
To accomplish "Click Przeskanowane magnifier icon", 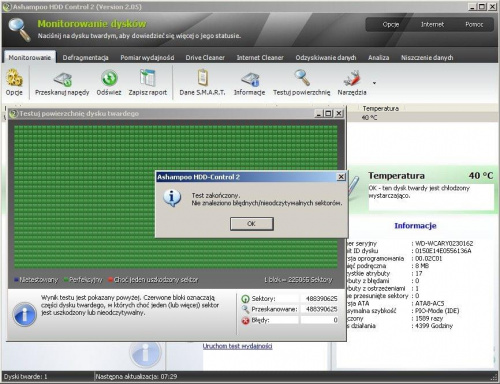I will [x=245, y=309].
